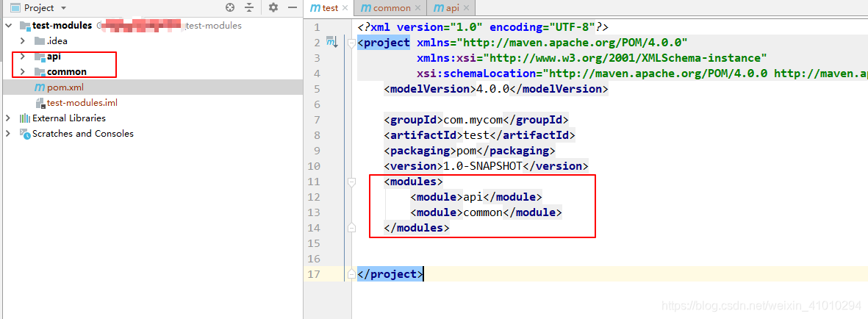868x319 pixels.
Task: Collapse the test-modules root node
Action: (x=9, y=26)
